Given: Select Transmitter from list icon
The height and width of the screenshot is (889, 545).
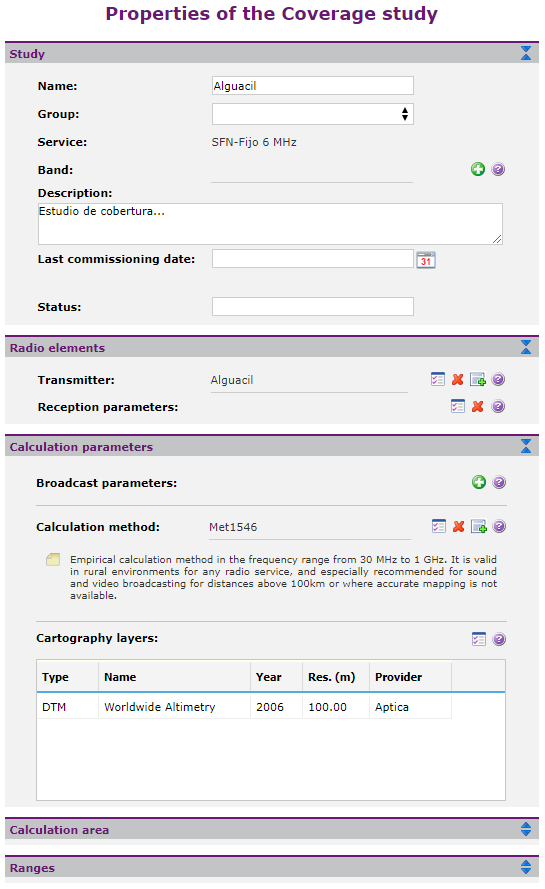Looking at the screenshot, I should click(438, 379).
